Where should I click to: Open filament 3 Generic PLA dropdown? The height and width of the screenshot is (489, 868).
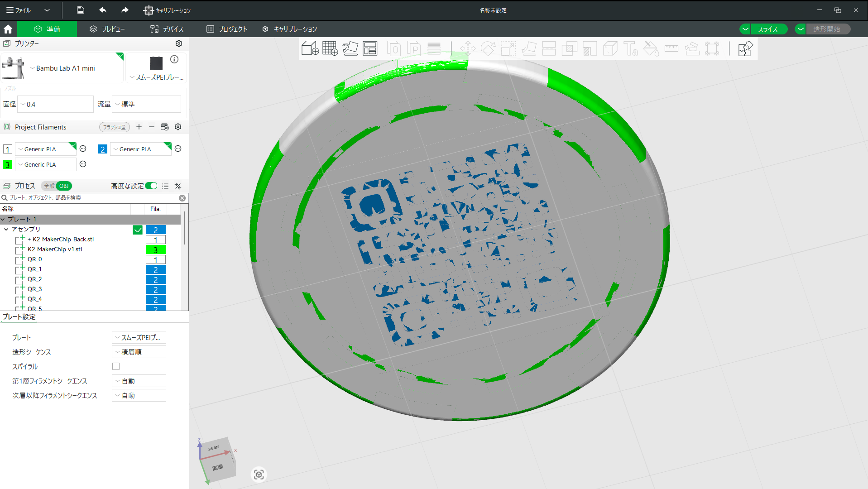click(46, 164)
